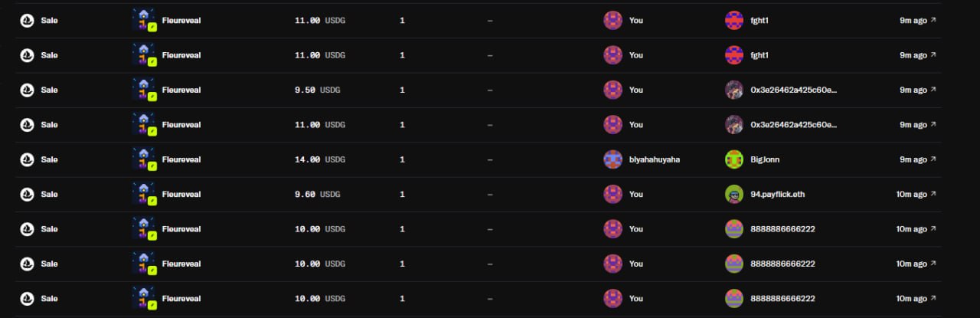This screenshot has width=980, height=318.
Task: Open the 0x3e26462a425c60e address in the 9.50 USDG row
Action: [x=794, y=90]
